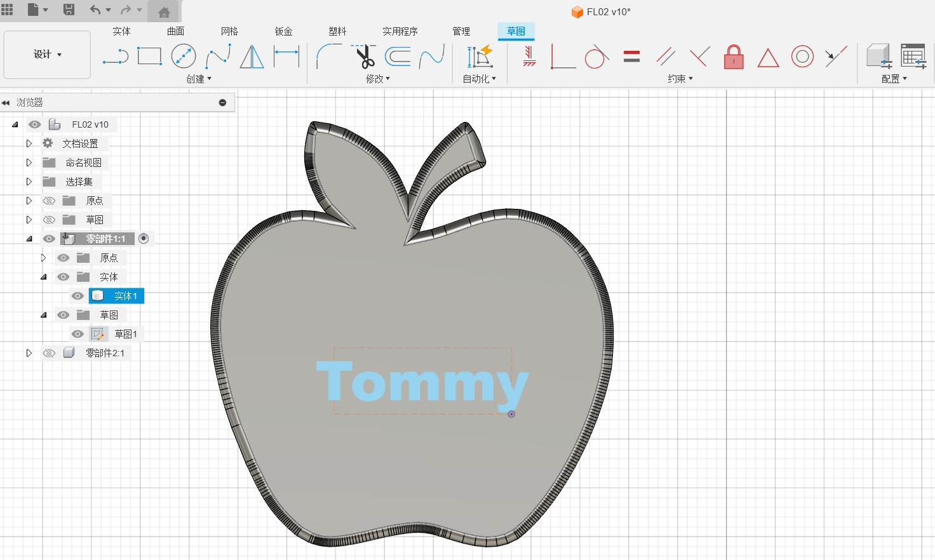Apply the Coincident corner constraint
The width and height of the screenshot is (935, 560).
coord(563,57)
